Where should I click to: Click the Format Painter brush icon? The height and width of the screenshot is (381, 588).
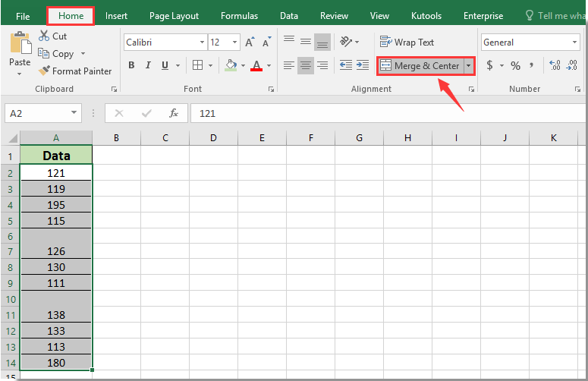pos(44,71)
